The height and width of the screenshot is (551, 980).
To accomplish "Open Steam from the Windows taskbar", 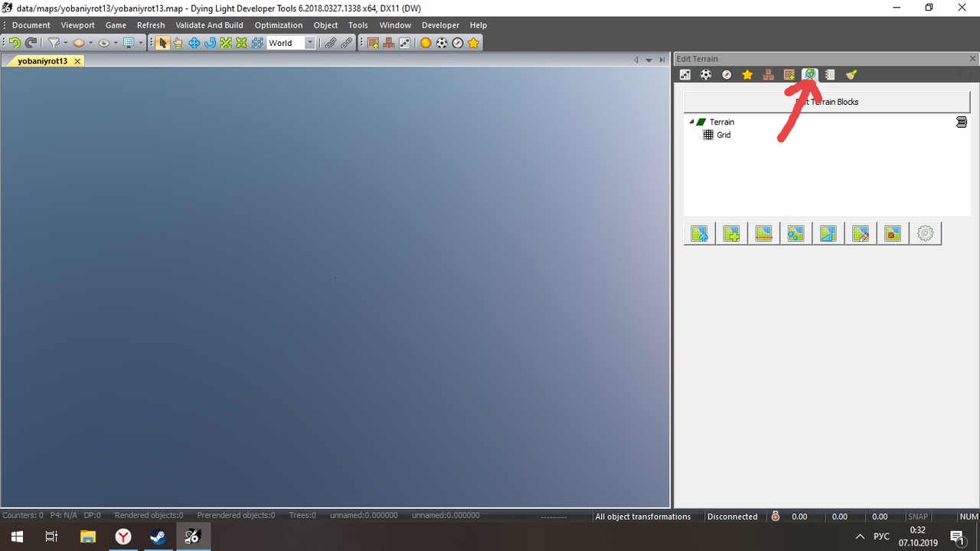I will [158, 536].
